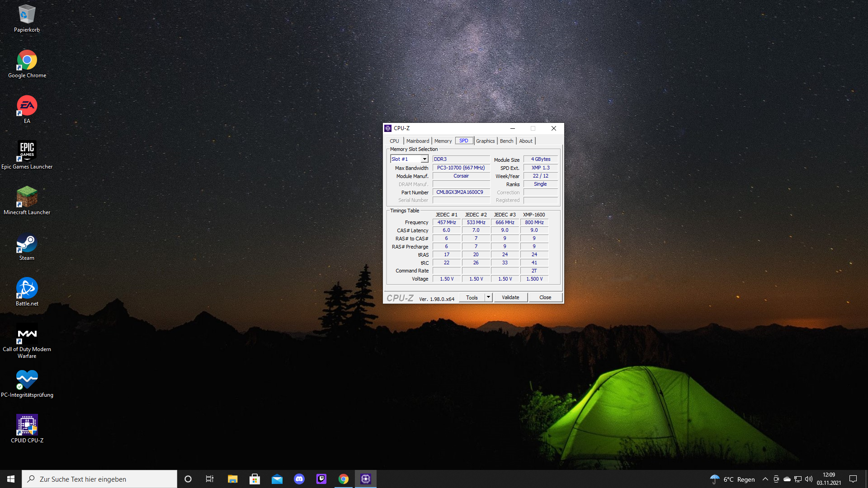The image size is (868, 488).
Task: Switch to the Mainboard tab
Action: 417,141
